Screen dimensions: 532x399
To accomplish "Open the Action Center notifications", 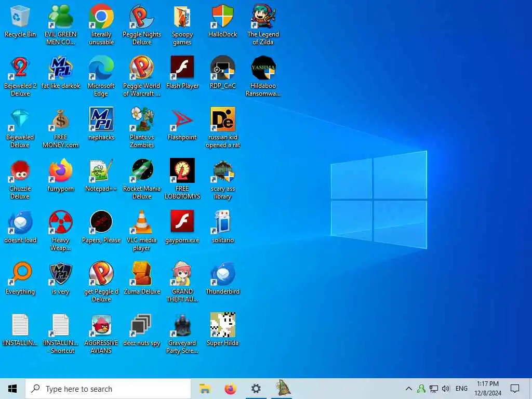I will [x=515, y=389].
